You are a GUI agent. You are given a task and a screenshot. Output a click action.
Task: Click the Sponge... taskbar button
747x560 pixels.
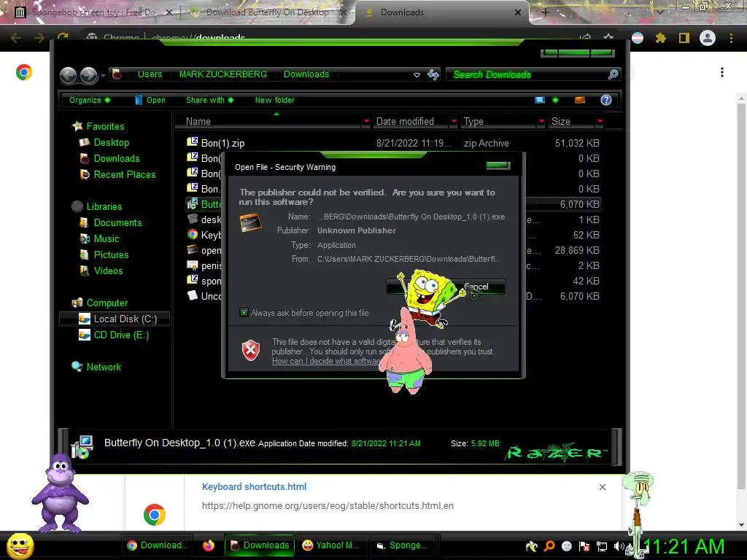[402, 545]
